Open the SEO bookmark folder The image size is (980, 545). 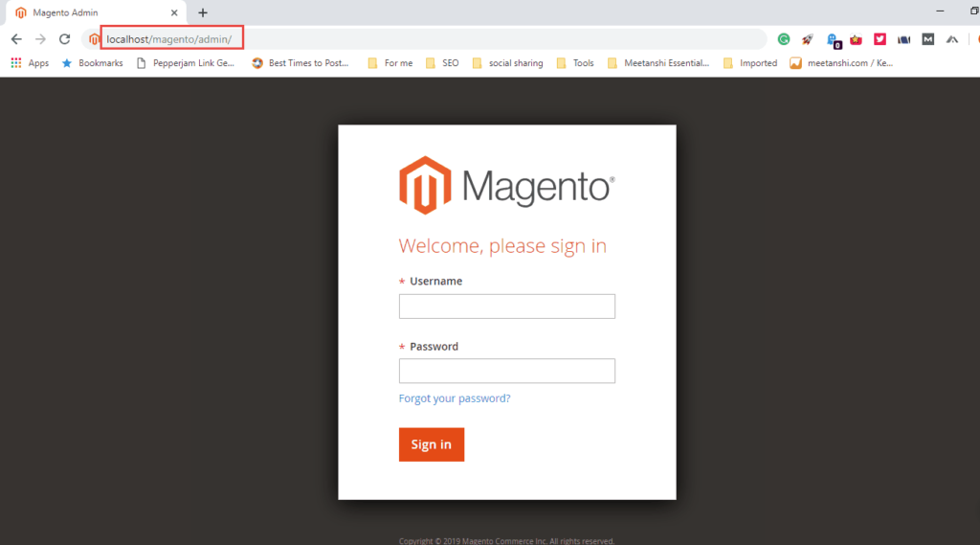[442, 63]
